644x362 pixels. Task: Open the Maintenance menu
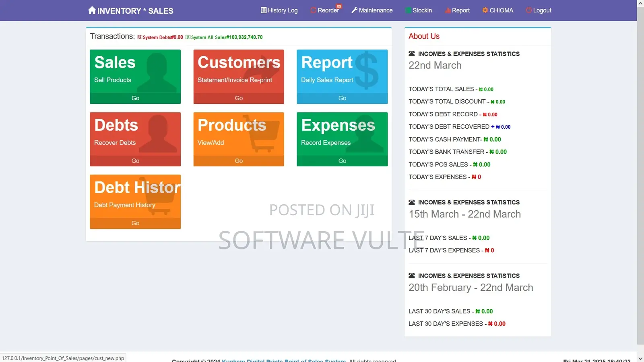pos(372,10)
